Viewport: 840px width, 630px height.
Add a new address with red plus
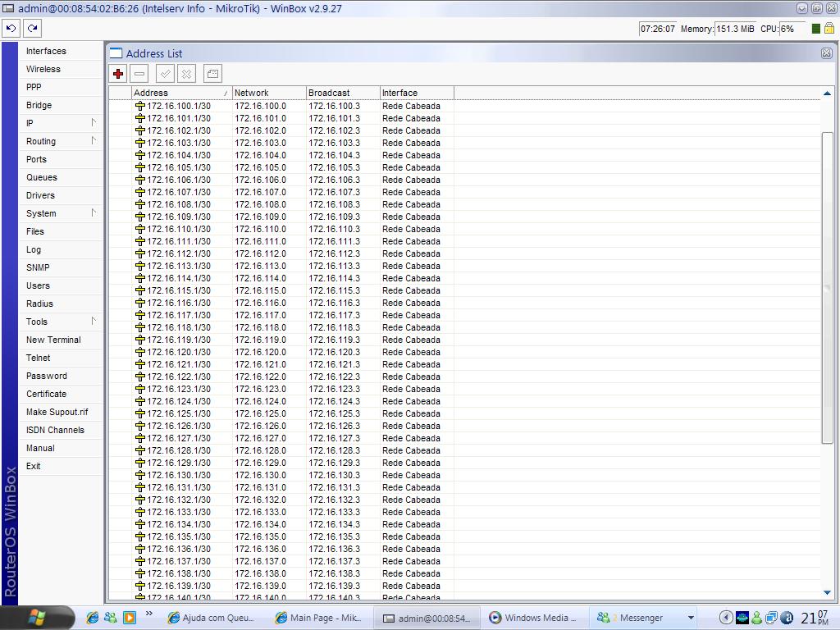[x=118, y=74]
